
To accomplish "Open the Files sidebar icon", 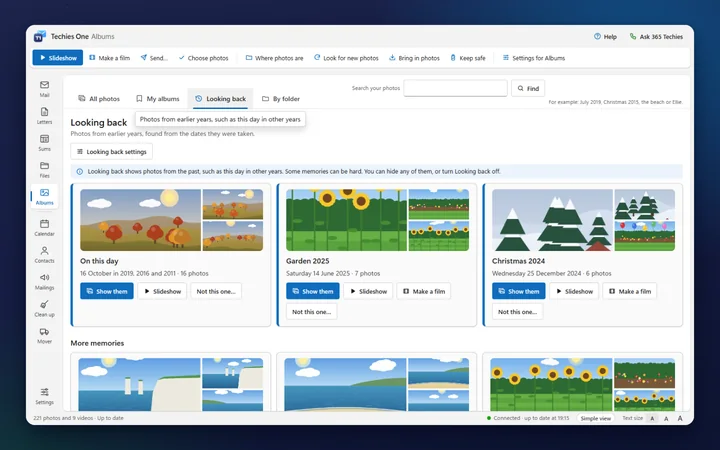I will (x=45, y=169).
